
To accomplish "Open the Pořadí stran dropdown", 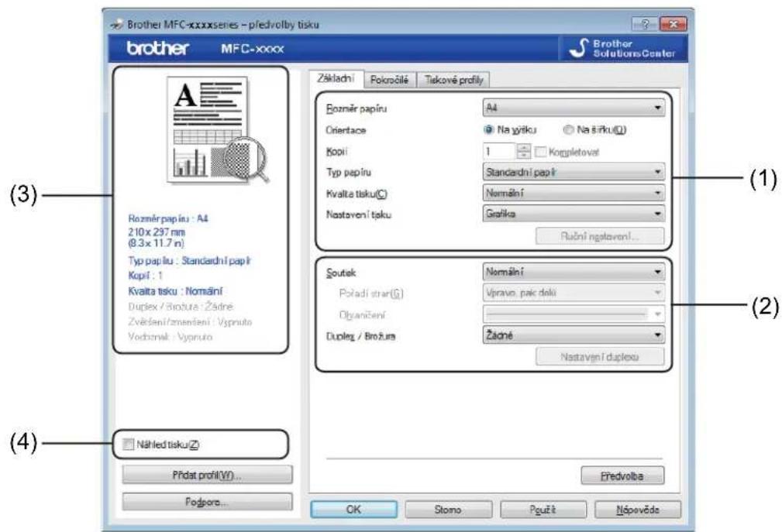I will [x=574, y=293].
